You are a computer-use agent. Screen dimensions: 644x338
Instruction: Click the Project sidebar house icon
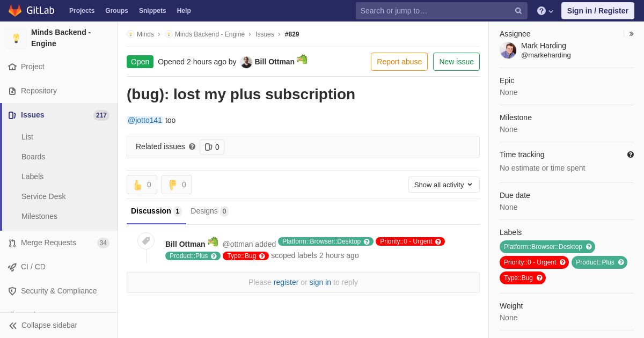click(x=12, y=67)
